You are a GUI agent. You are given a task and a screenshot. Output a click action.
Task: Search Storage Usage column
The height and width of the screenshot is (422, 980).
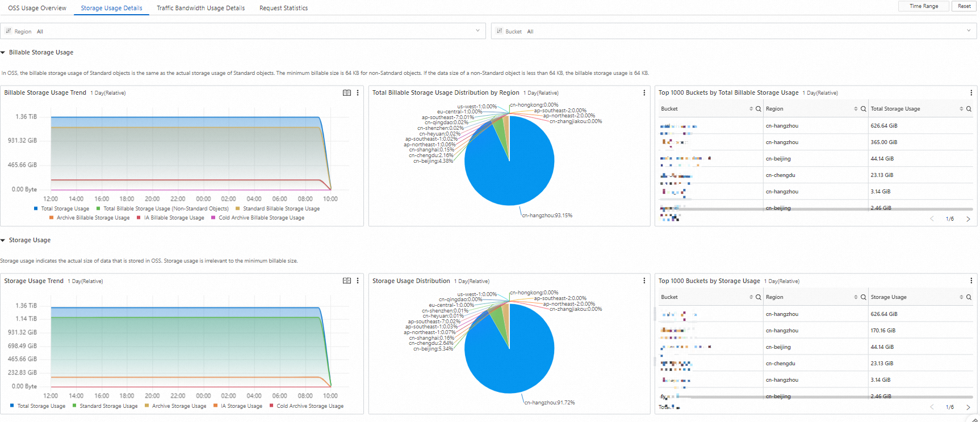pos(969,297)
